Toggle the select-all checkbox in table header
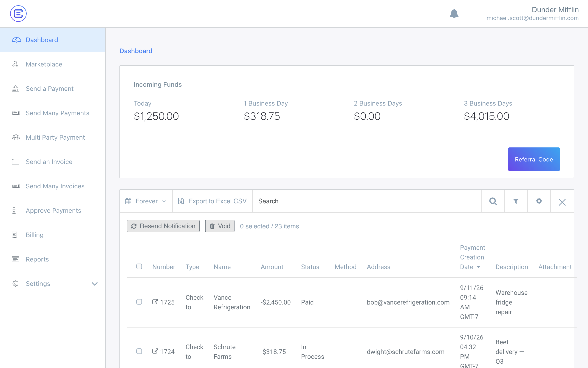Image resolution: width=588 pixels, height=368 pixels. point(139,266)
